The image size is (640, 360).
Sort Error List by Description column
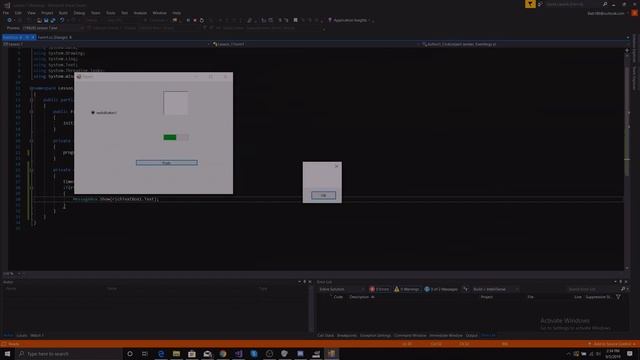[x=359, y=297]
